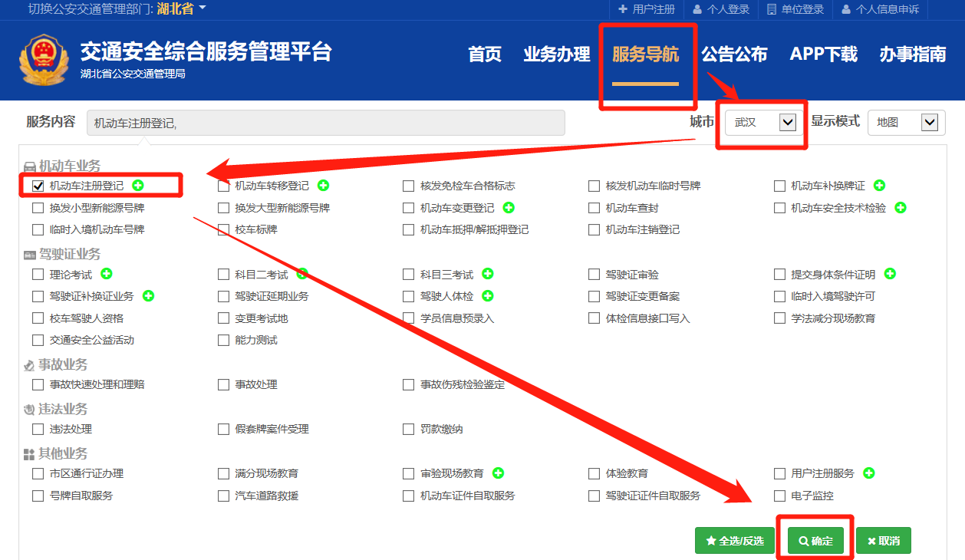The width and height of the screenshot is (965, 560).
Task: Click the 交通安全综合服务管理平台 title
Action: point(206,51)
